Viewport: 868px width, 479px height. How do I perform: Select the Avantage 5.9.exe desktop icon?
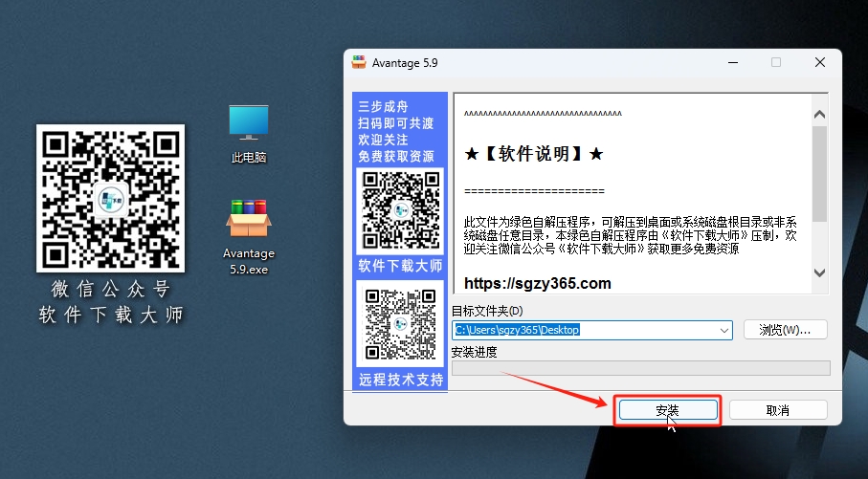click(249, 237)
